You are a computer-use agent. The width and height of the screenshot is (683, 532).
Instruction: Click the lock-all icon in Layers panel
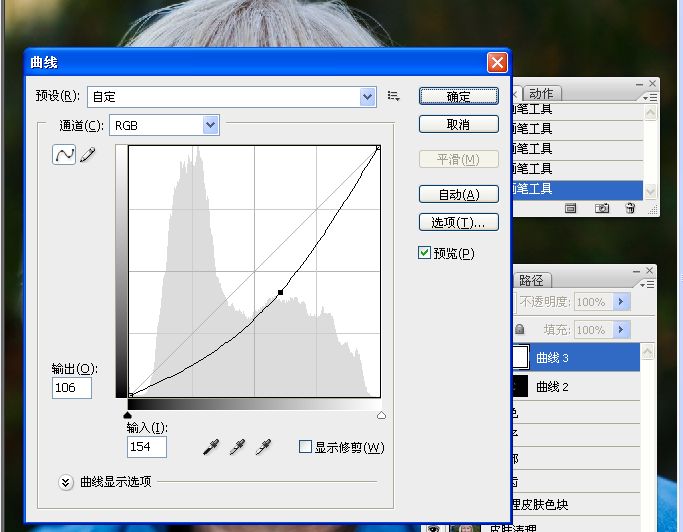tap(519, 329)
